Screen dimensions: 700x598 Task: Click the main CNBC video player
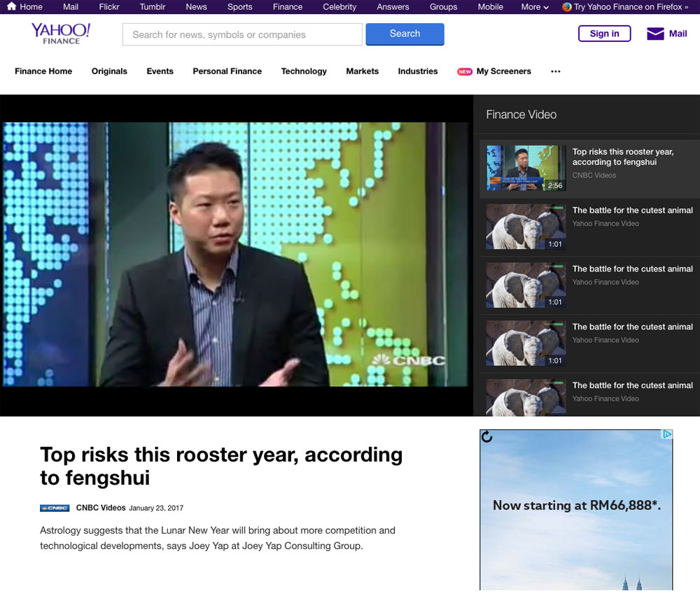pos(235,255)
